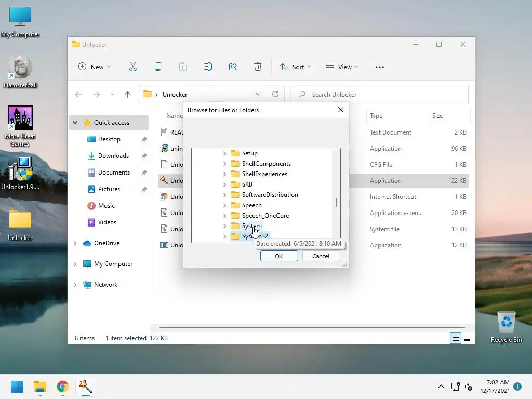
Task: Expand the Speech_OneCore folder
Action: click(224, 216)
